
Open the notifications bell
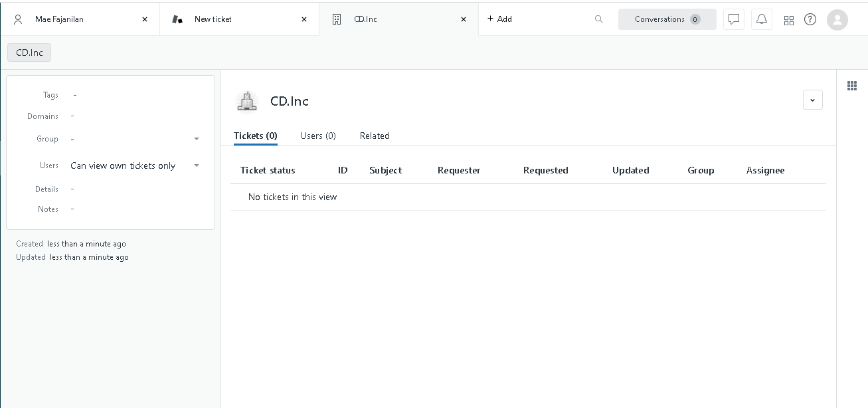click(x=762, y=19)
